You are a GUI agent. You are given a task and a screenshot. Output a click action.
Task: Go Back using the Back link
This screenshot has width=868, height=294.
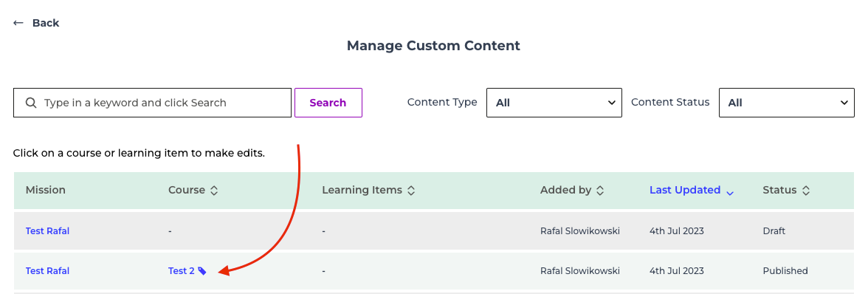[46, 23]
